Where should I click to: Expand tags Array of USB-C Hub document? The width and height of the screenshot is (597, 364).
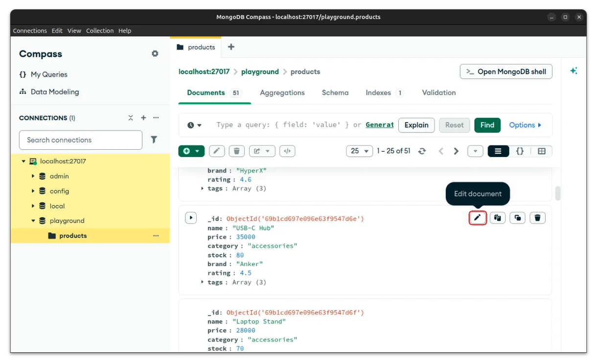[x=203, y=282]
